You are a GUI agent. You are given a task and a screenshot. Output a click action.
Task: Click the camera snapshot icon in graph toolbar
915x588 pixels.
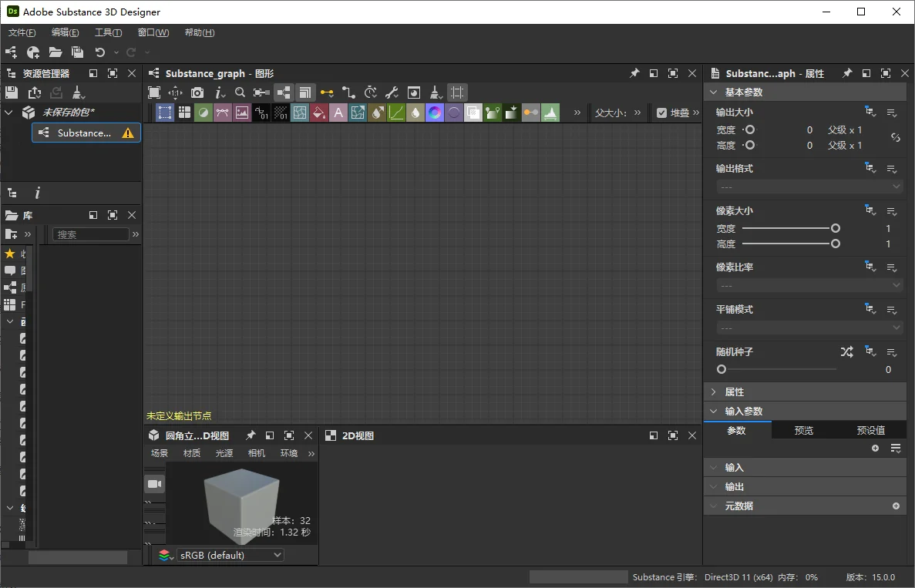pyautogui.click(x=198, y=92)
